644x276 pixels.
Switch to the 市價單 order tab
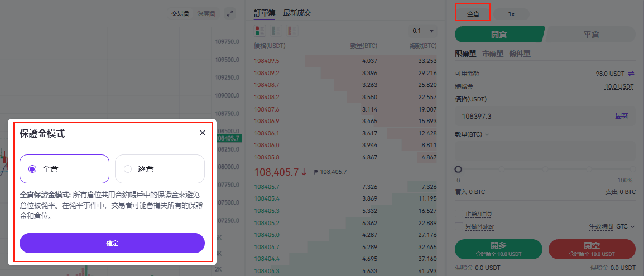(492, 54)
